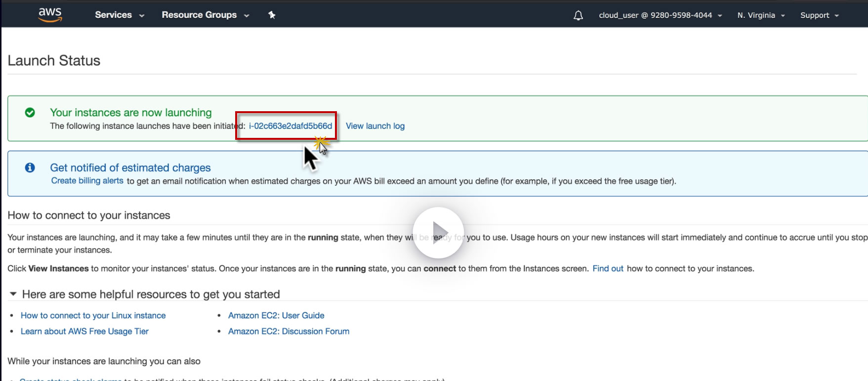Open Create billing alerts link
This screenshot has width=868, height=381.
pyautogui.click(x=87, y=181)
